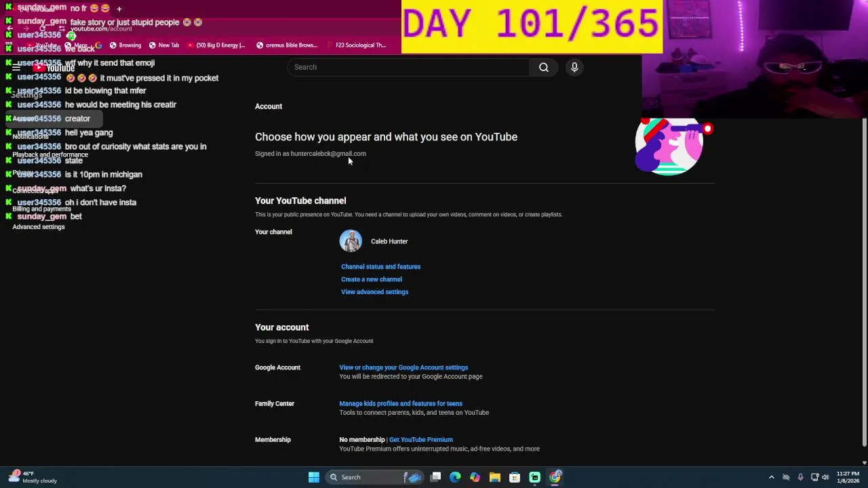Select Advanced settings in the sidebar
Screen dimensions: 868x488
(39, 227)
